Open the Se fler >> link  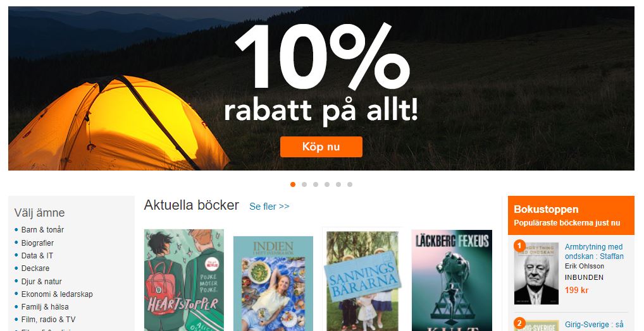[x=269, y=207]
